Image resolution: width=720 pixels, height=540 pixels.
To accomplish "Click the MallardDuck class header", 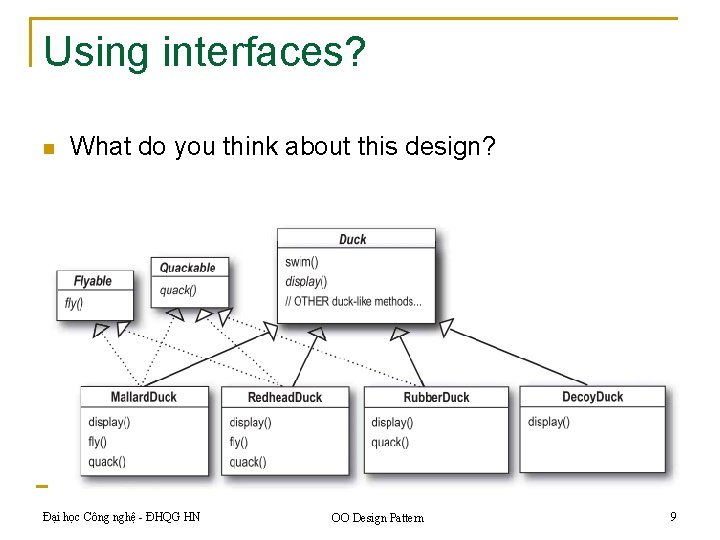I will [144, 397].
